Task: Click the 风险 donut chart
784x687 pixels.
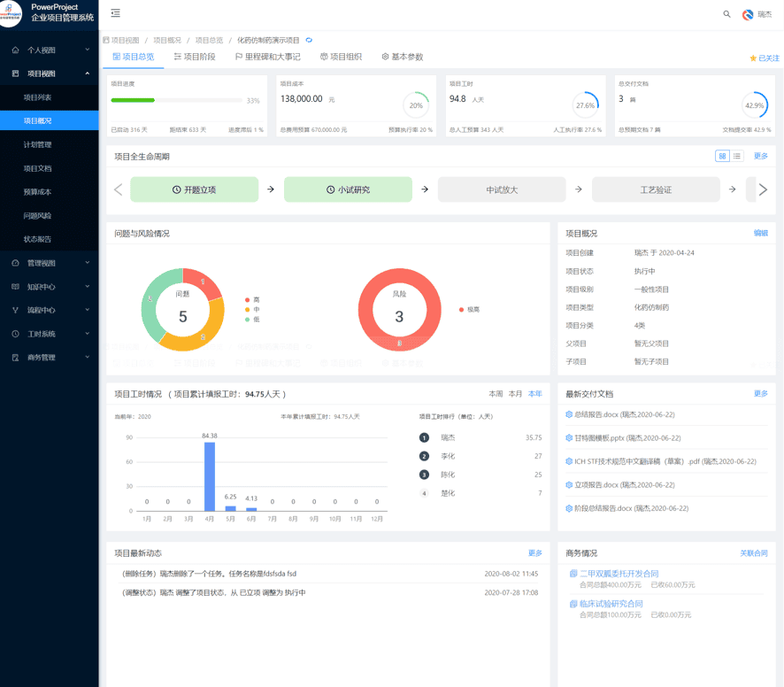Action: (399, 310)
